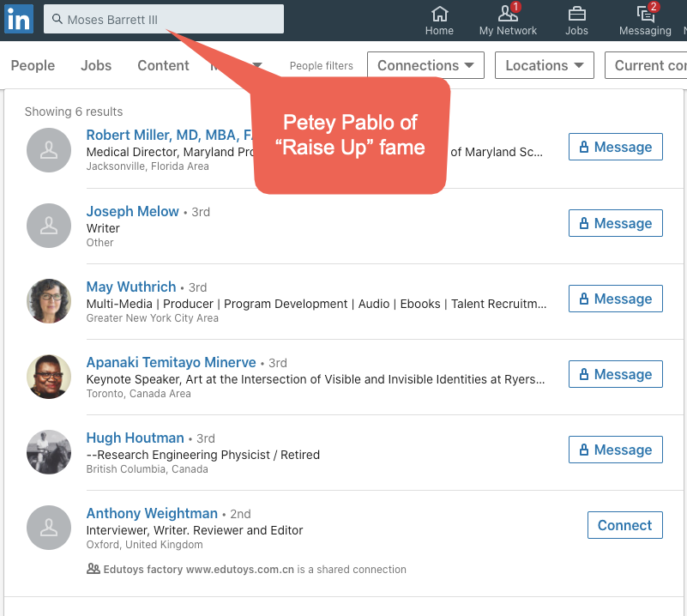Screen dimensions: 687x616
Task: Click 'Showing 6 results' text
Action: click(74, 112)
